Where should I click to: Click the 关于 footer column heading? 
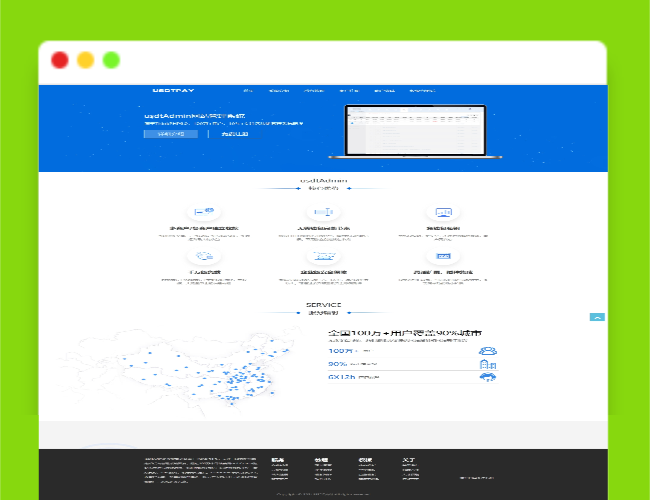[x=408, y=460]
